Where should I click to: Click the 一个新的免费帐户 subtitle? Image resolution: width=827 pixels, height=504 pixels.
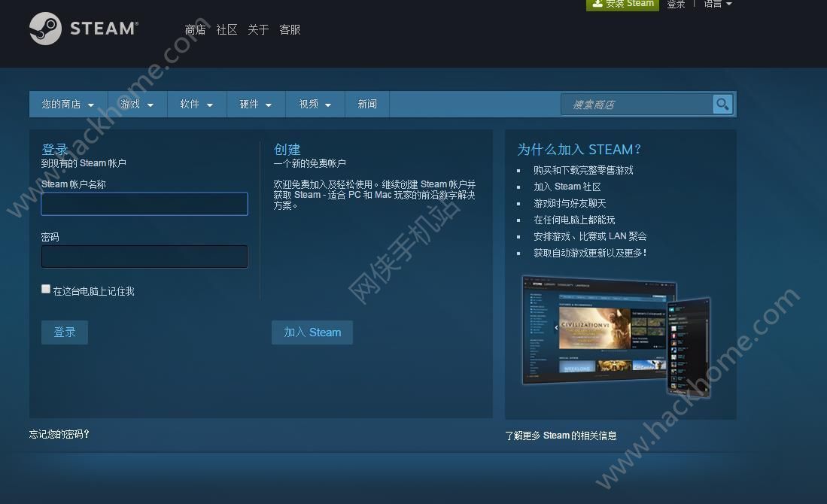[x=309, y=163]
